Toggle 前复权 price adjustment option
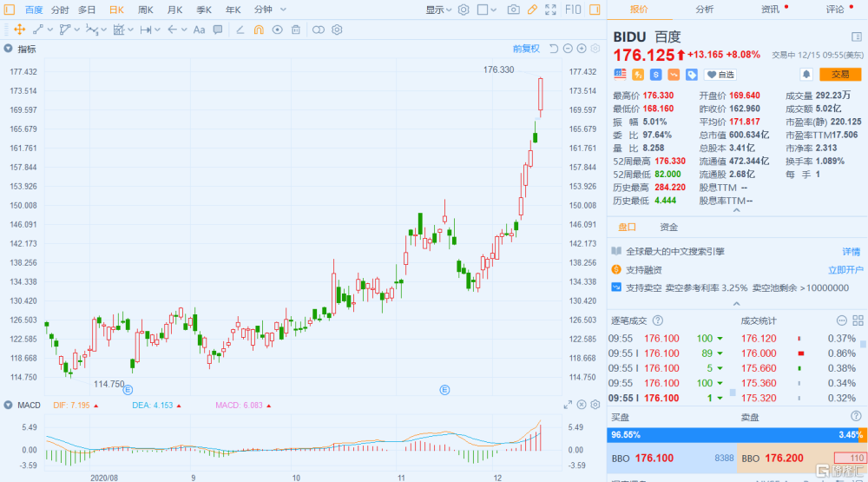The width and height of the screenshot is (868, 482). (526, 49)
